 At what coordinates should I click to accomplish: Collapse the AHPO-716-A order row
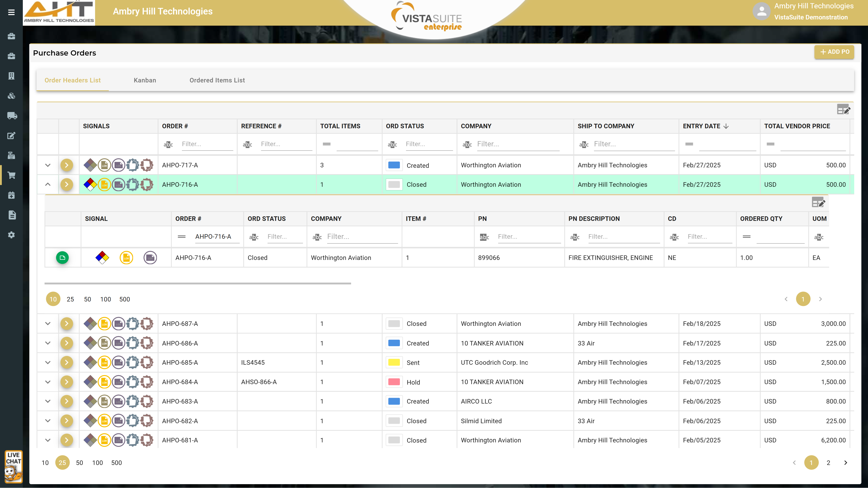48,184
